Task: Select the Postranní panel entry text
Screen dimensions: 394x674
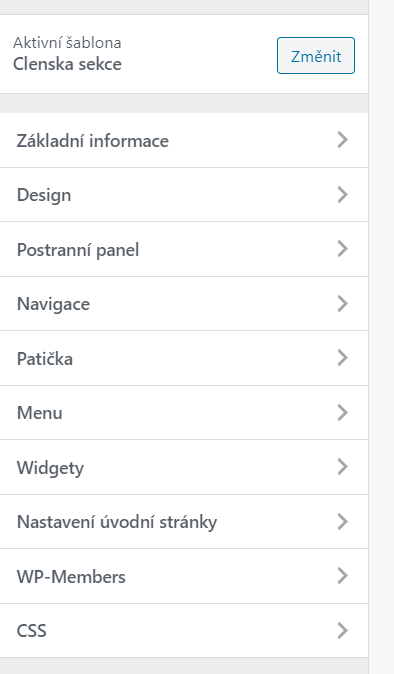Action: [x=78, y=250]
